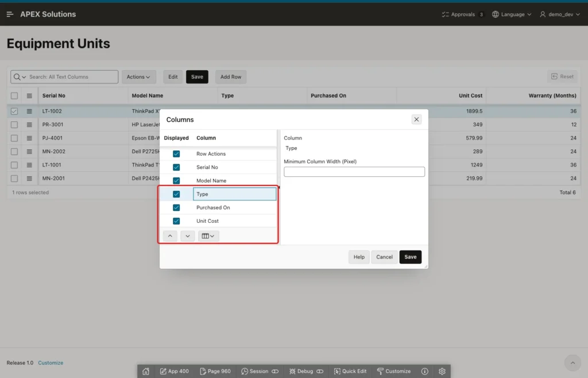This screenshot has height=378, width=588.
Task: Select the Type column row in dialog
Action: [x=234, y=194]
